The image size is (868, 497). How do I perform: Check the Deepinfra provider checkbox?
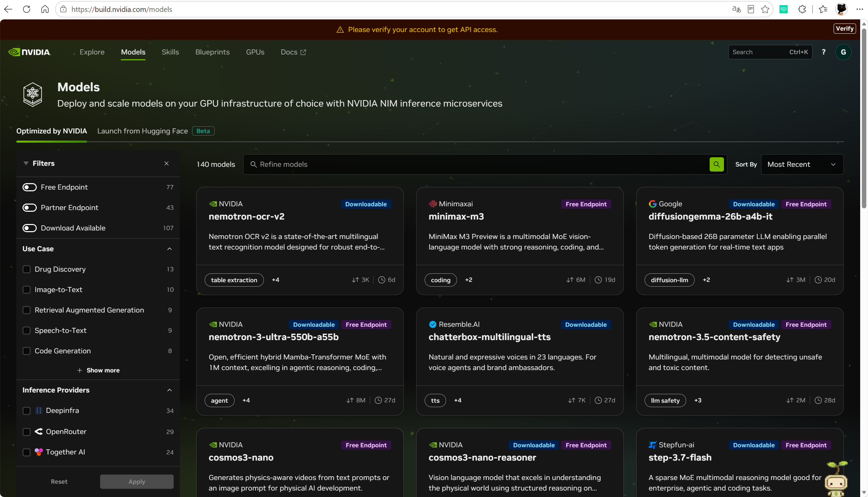[26, 411]
